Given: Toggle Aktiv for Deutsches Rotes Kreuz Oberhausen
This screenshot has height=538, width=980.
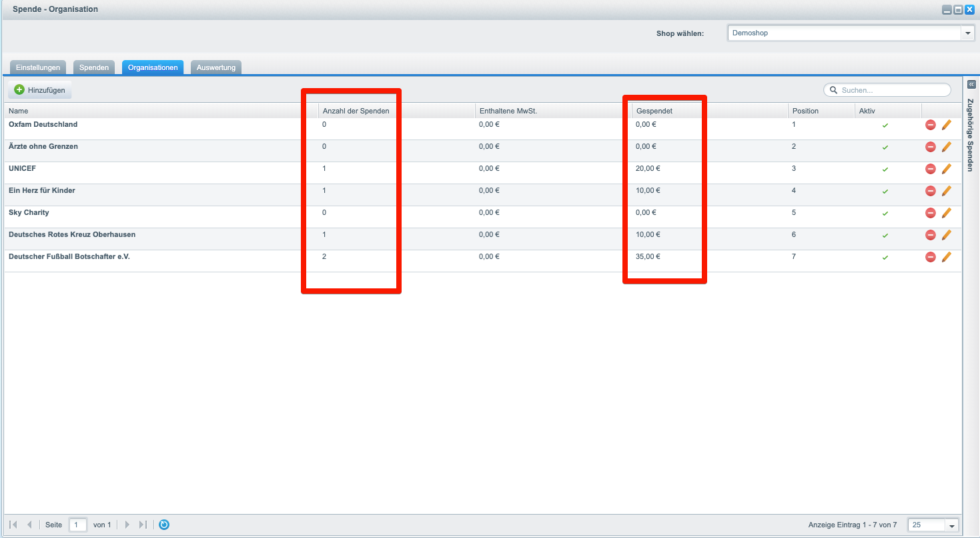Looking at the screenshot, I should pyautogui.click(x=885, y=236).
